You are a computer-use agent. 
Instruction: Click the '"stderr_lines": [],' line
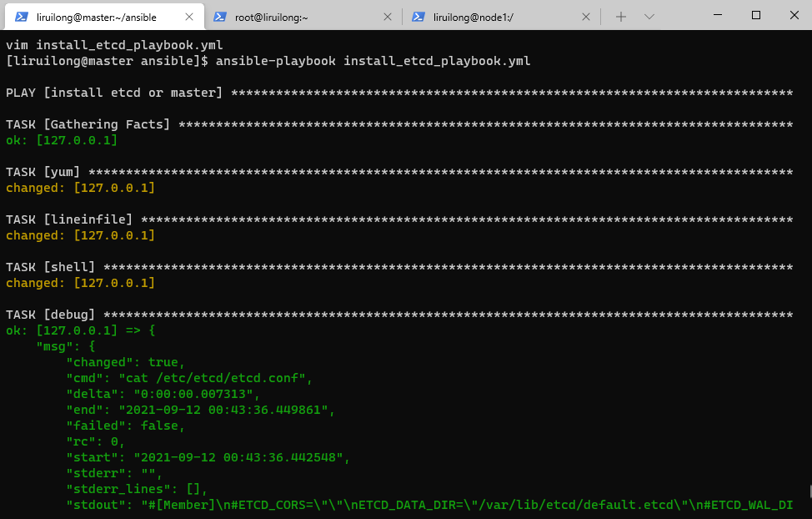coord(137,490)
